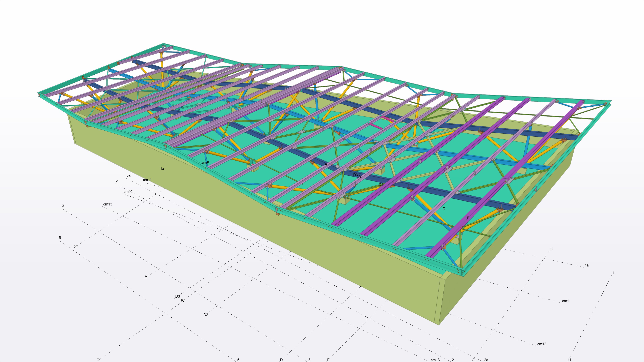The width and height of the screenshot is (644, 362).
Task: Select grid label 5 next to the cmF ground label
Action: click(60, 238)
